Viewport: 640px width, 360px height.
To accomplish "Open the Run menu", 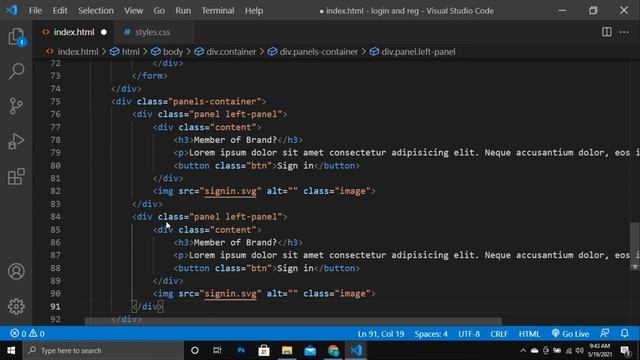I will point(183,11).
